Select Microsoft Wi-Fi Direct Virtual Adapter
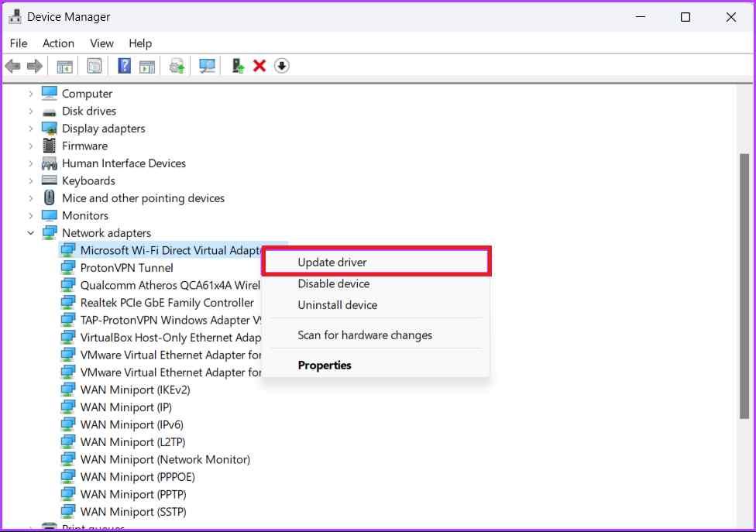This screenshot has height=532, width=756. (x=171, y=250)
